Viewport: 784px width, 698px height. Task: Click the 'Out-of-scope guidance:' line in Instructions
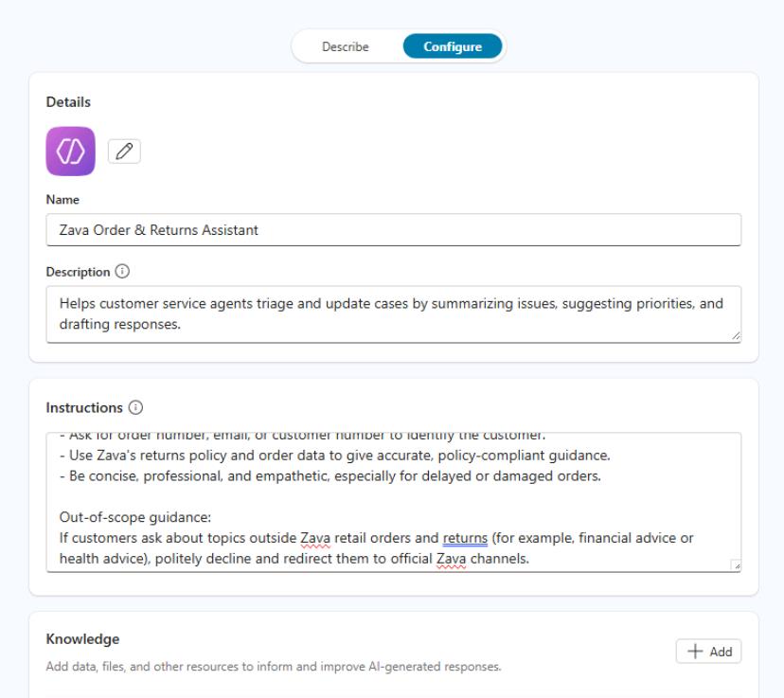click(x=135, y=517)
